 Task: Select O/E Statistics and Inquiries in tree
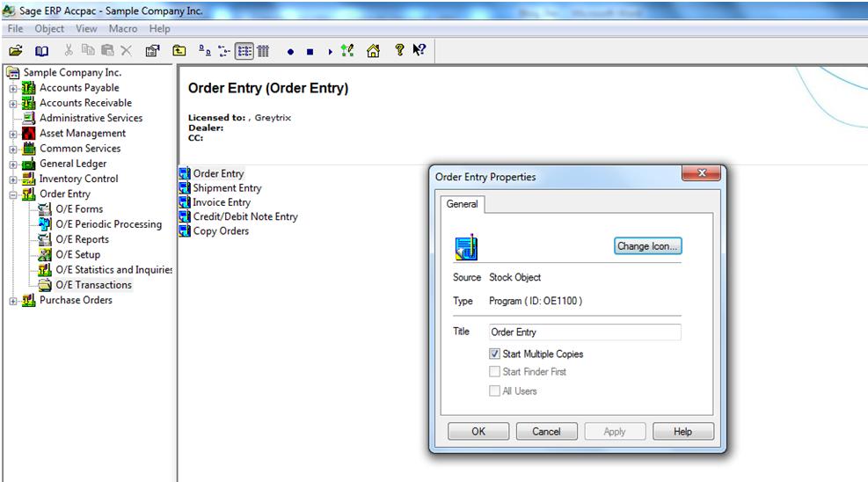tap(114, 269)
